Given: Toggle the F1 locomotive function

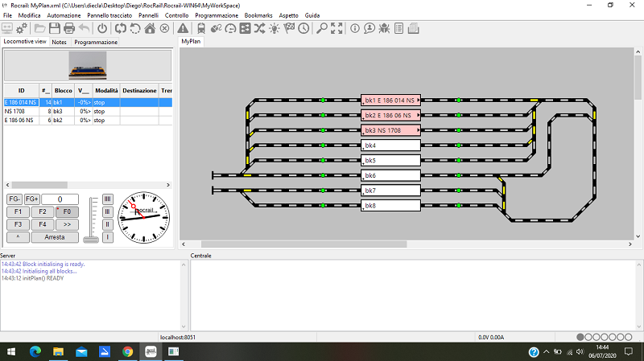Looking at the screenshot, I should (x=14, y=212).
